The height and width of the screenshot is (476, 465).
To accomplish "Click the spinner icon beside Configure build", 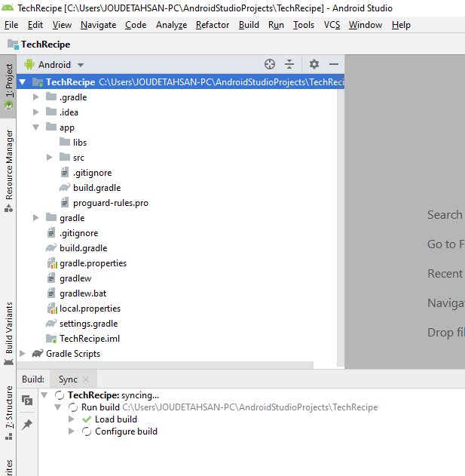I will [x=87, y=431].
